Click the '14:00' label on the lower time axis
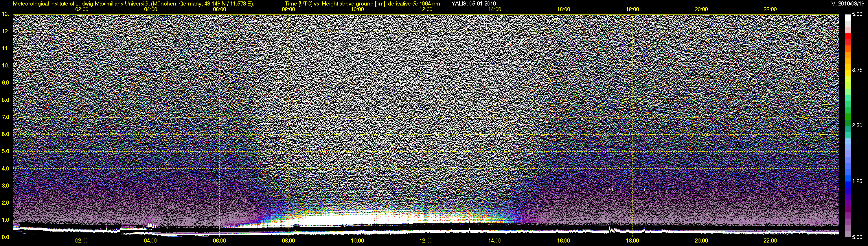Viewport: 868px width, 246px height. [x=495, y=241]
